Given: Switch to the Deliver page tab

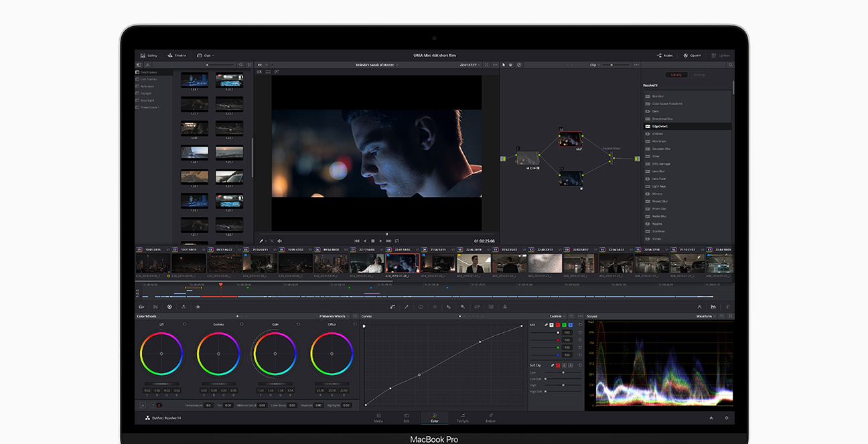Looking at the screenshot, I should tap(490, 418).
